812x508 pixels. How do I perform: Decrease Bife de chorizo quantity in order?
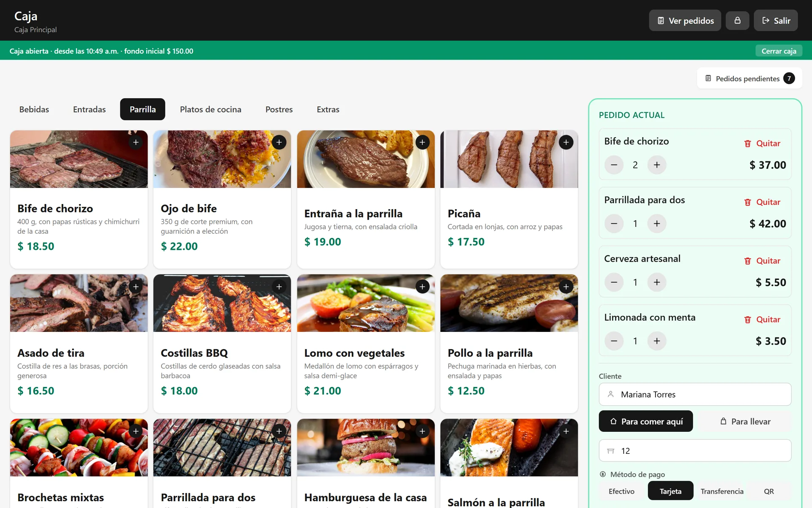[614, 165]
